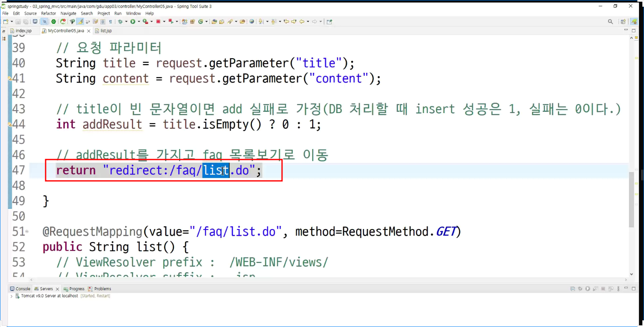Collapse the list() method fold marker at line 51
644x327 pixels.
tap(27, 231)
